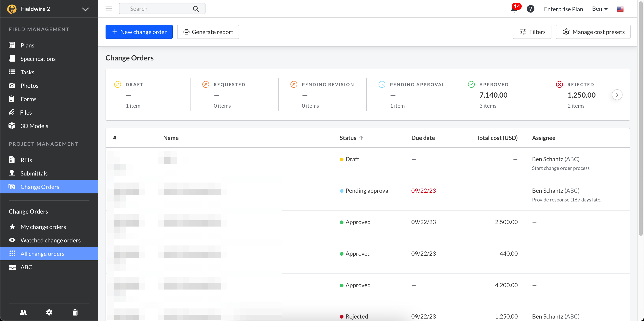Screen dimensions: 644x321
Task: Expand the Fieldwire 2 project dropdown
Action: 85,9
